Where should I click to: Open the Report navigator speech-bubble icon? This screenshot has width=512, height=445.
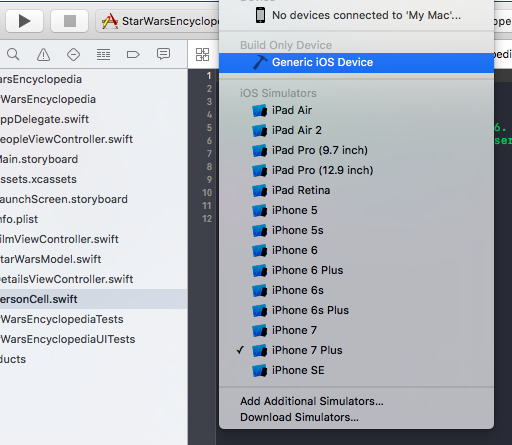(163, 54)
